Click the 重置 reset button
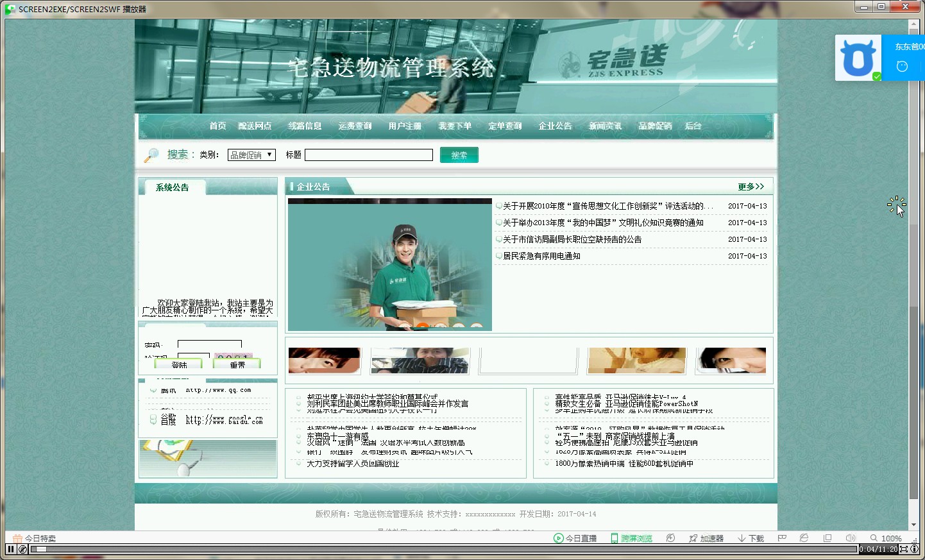 coord(237,364)
